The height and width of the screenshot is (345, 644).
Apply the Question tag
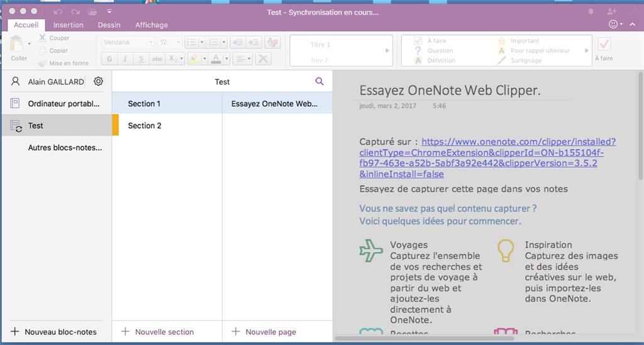pos(434,50)
